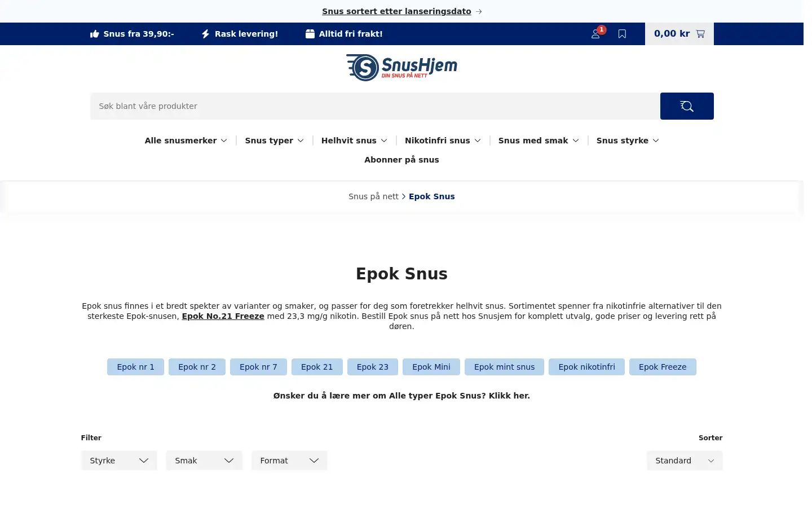Open the Epok No.21 Freeze link

click(x=223, y=316)
